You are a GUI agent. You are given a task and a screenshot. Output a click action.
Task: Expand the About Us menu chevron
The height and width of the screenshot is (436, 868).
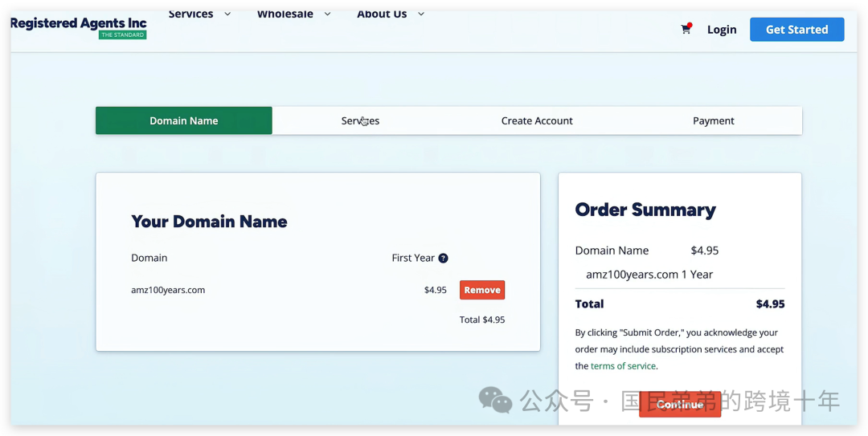click(421, 14)
